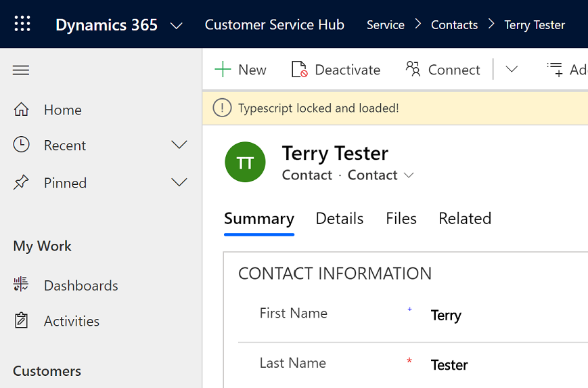The height and width of the screenshot is (388, 588).
Task: Click the New button in command bar
Action: 241,70
